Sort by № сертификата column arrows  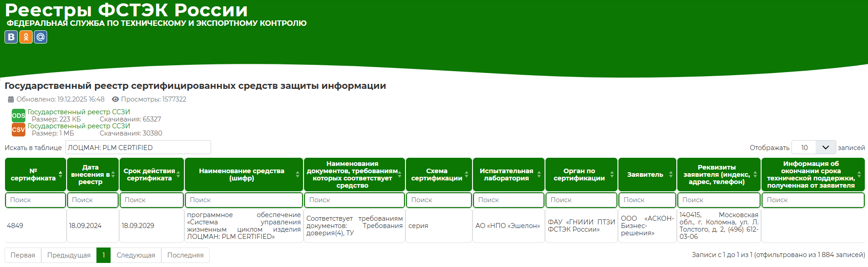point(60,175)
